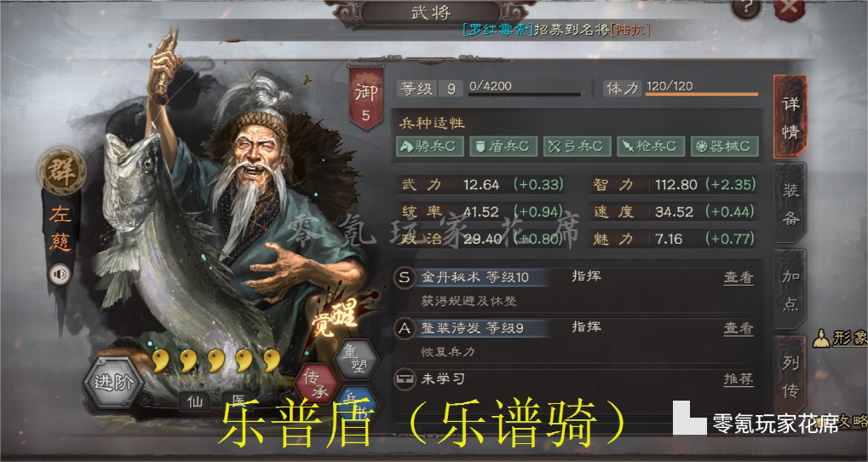
Task: Open the 列传 tab
Action: (x=790, y=376)
